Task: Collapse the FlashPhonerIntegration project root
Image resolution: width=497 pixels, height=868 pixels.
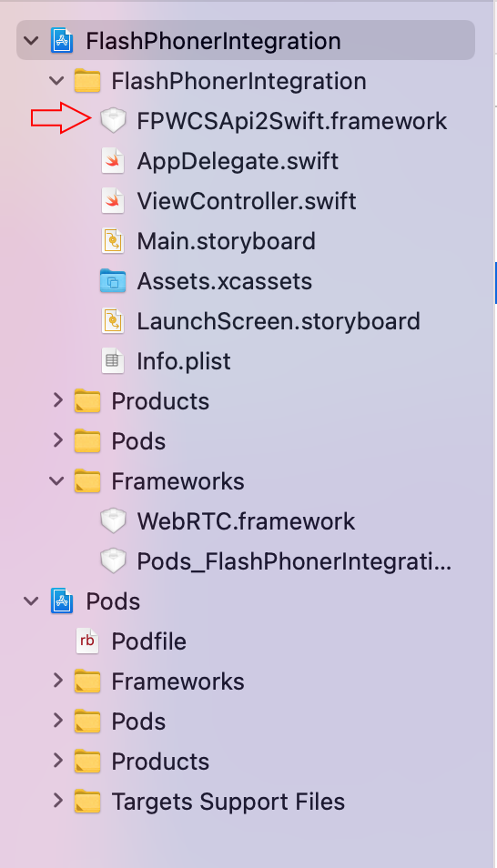Action: coord(32,41)
